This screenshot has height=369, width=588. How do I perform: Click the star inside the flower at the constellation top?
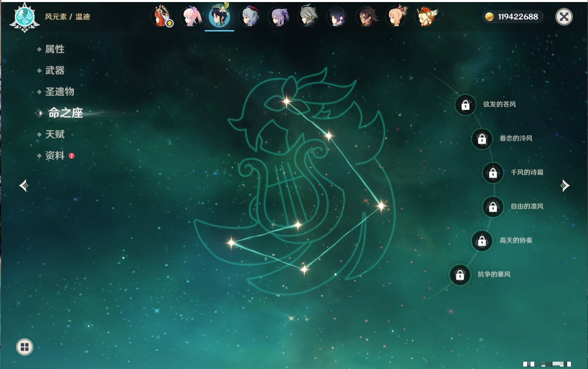[x=287, y=101]
